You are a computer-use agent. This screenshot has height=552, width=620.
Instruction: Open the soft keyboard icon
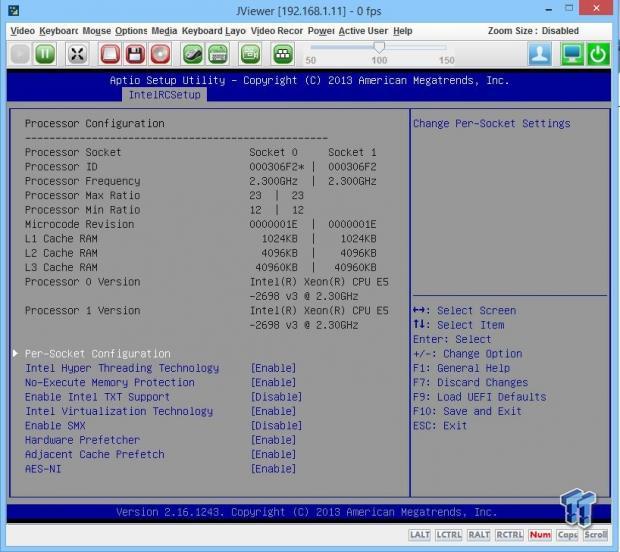coord(218,54)
